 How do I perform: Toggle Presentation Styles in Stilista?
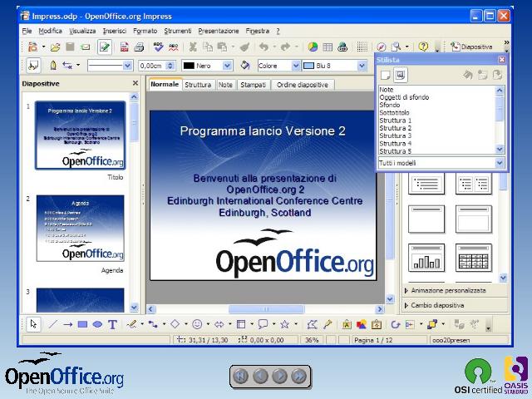[x=400, y=75]
